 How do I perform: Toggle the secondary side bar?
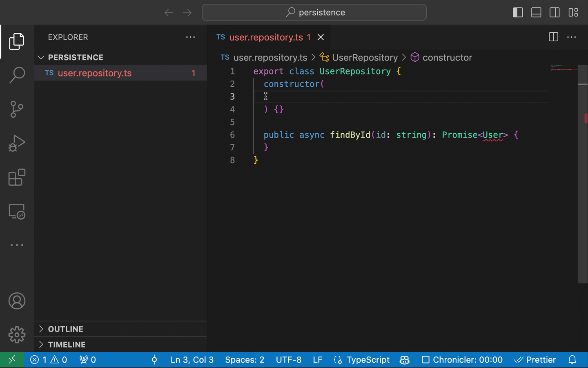[x=555, y=12]
